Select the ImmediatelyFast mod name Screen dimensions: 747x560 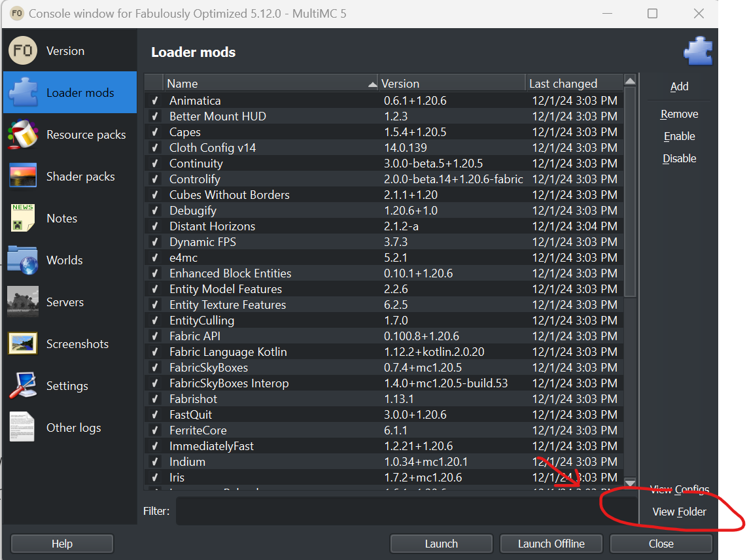pyautogui.click(x=211, y=447)
